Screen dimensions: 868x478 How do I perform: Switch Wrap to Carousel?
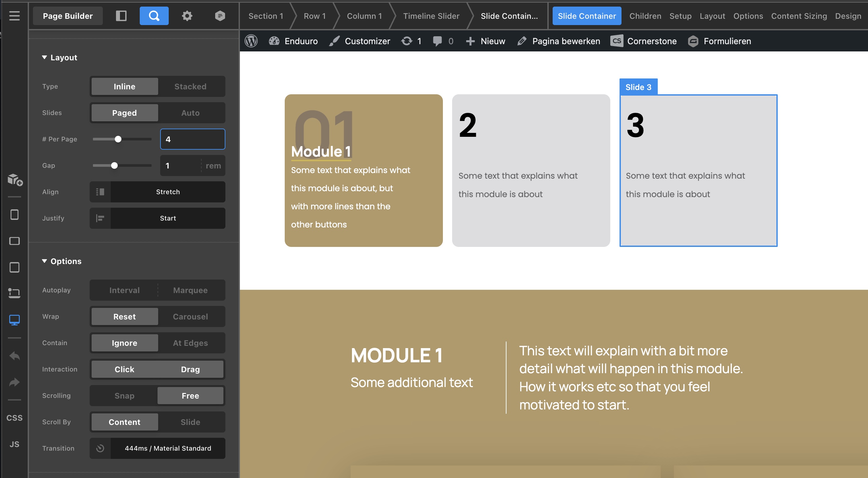[190, 316]
